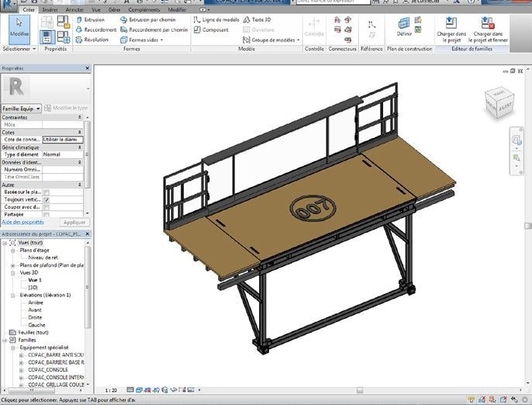Open the Insérer ribbon tab
The image size is (532, 405).
pos(50,9)
